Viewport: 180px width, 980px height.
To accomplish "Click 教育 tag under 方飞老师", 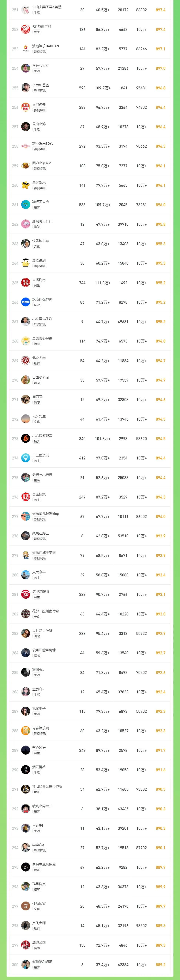I will click(x=37, y=929).
